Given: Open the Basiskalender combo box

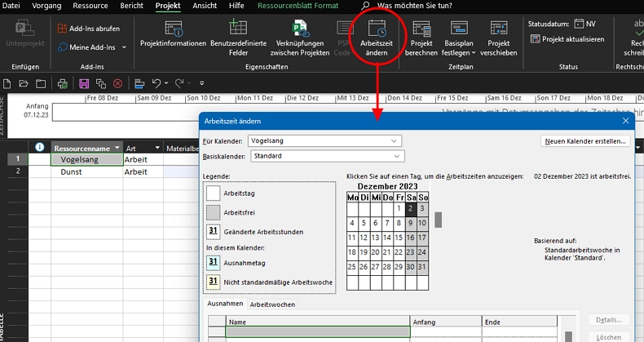Looking at the screenshot, I should [x=328, y=156].
